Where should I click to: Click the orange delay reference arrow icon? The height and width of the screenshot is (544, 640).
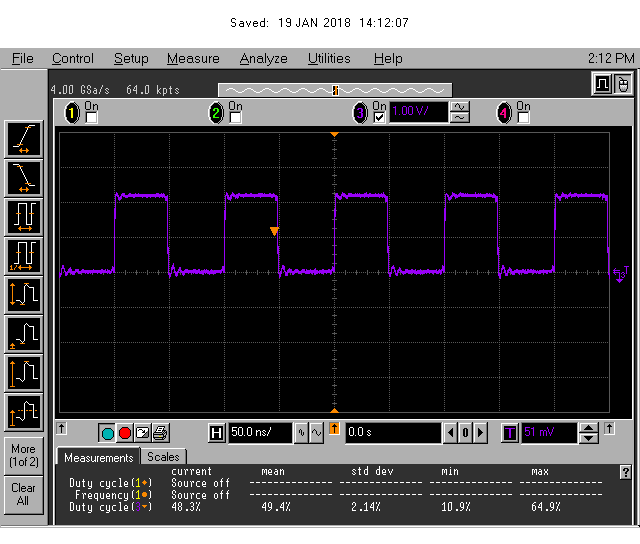[x=334, y=429]
